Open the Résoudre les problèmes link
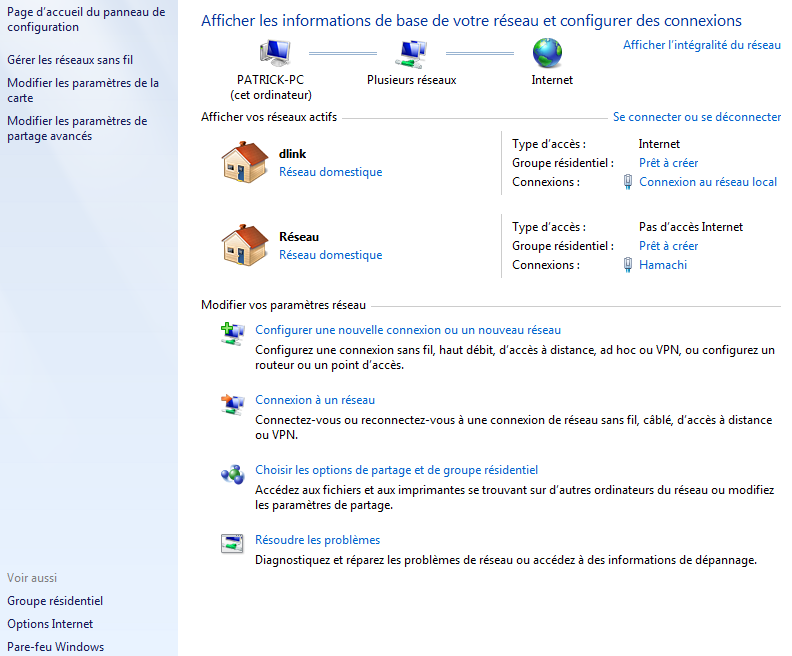The width and height of the screenshot is (792, 656). (317, 540)
